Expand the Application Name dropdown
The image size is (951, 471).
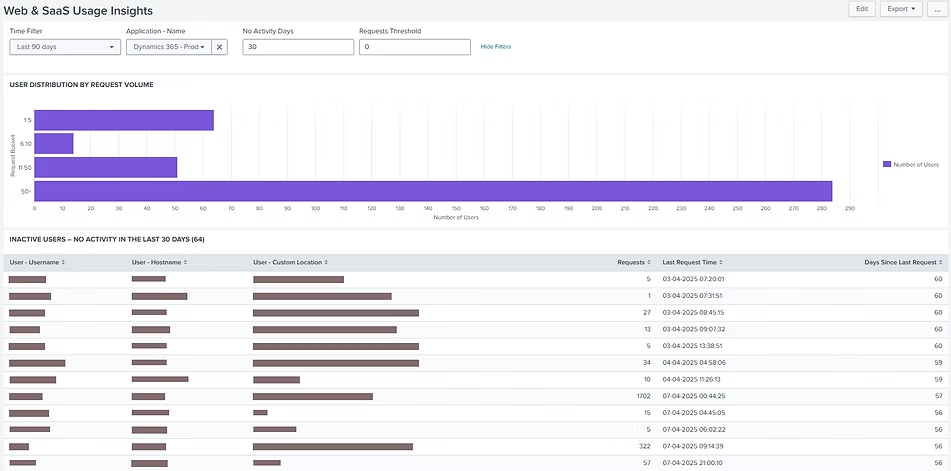(x=168, y=47)
